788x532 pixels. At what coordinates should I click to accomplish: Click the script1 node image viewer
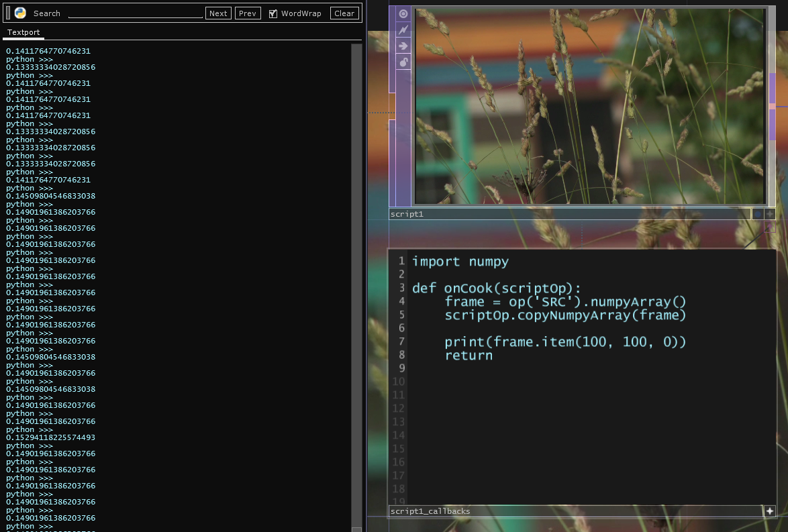click(590, 106)
